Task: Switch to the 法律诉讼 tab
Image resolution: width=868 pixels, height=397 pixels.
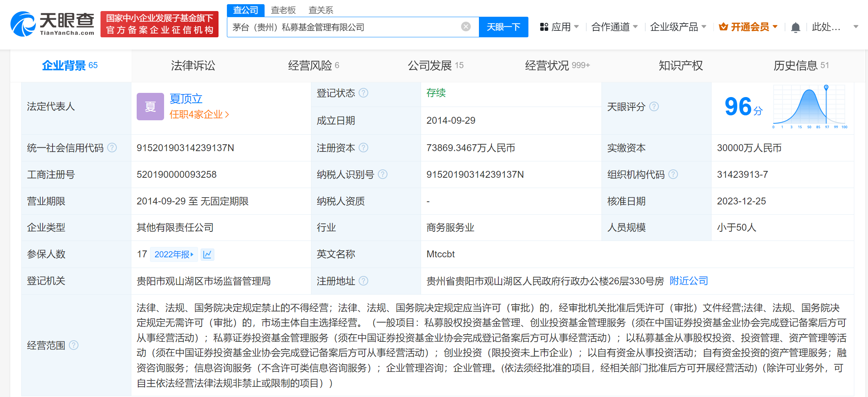Action: tap(193, 65)
